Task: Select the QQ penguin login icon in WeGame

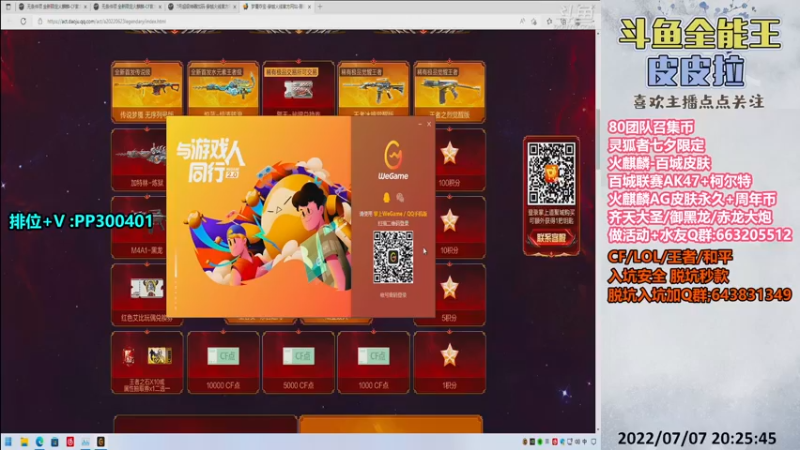Action: (386, 197)
